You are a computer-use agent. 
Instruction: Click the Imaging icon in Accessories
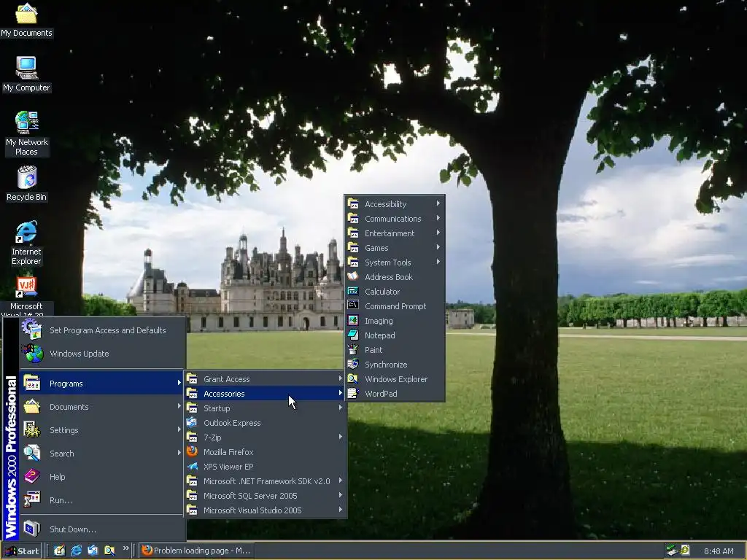point(353,321)
